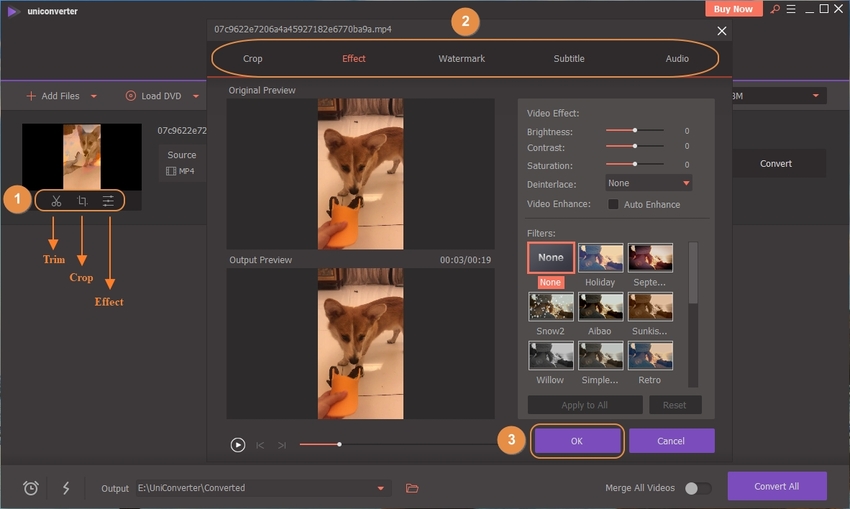Click the Cancel button

(671, 441)
